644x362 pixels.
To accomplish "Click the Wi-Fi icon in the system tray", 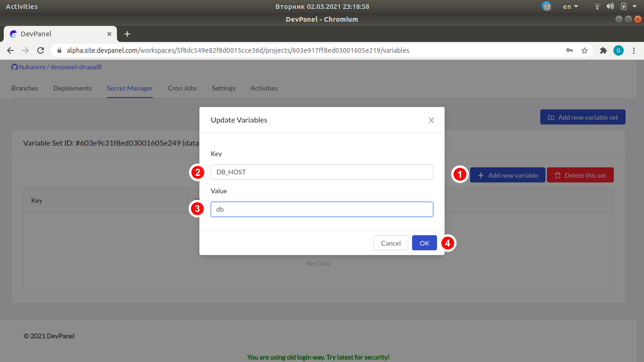I will (597, 6).
